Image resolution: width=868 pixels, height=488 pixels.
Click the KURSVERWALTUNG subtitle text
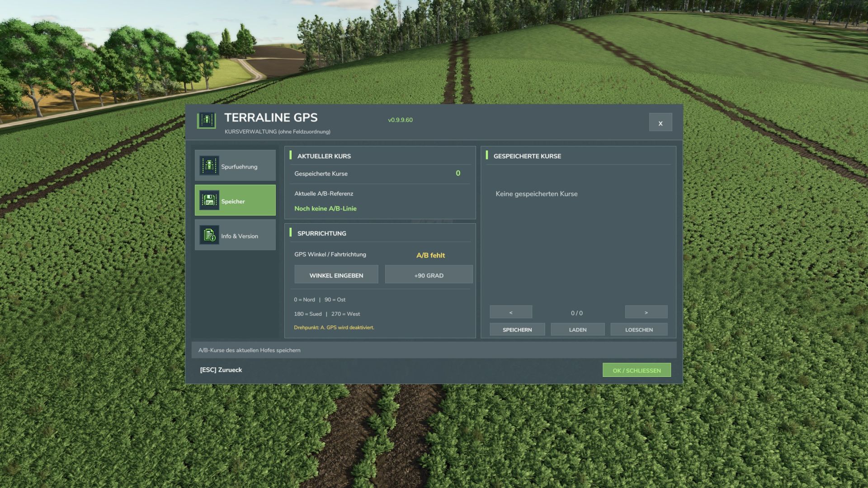point(278,131)
